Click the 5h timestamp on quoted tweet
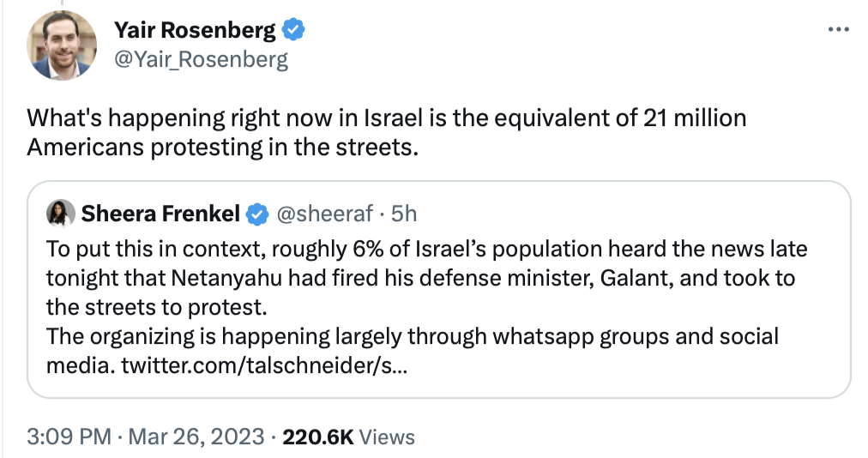This screenshot has width=868, height=458. click(x=403, y=214)
